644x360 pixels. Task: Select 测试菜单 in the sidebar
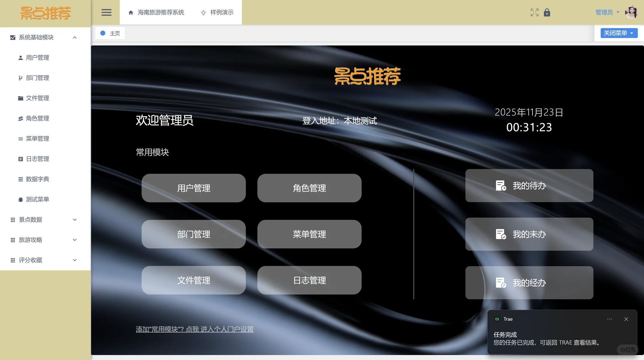pyautogui.click(x=37, y=199)
